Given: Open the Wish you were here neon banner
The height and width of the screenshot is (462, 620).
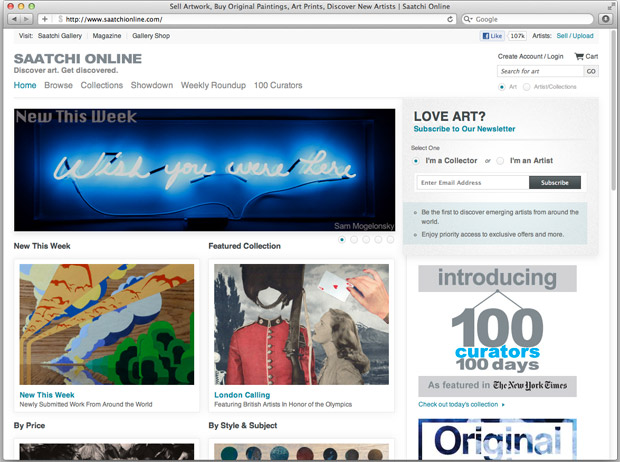Looking at the screenshot, I should coord(204,170).
